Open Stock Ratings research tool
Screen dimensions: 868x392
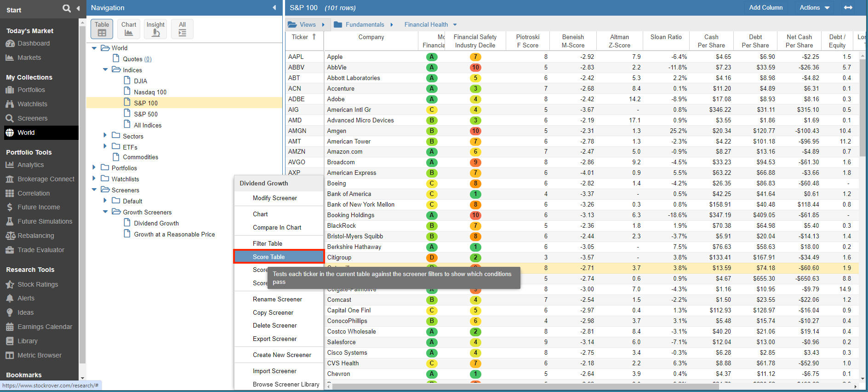[37, 284]
